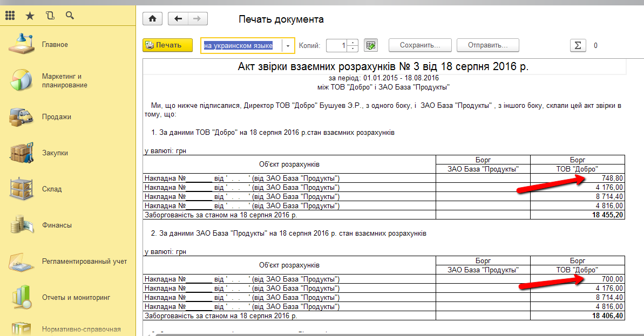Click the Сохранить... button
The width and height of the screenshot is (644, 336).
420,45
